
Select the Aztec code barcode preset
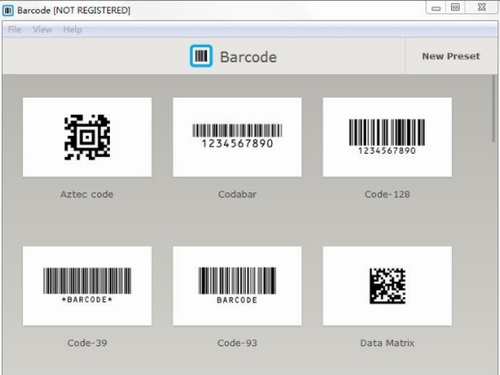click(87, 137)
